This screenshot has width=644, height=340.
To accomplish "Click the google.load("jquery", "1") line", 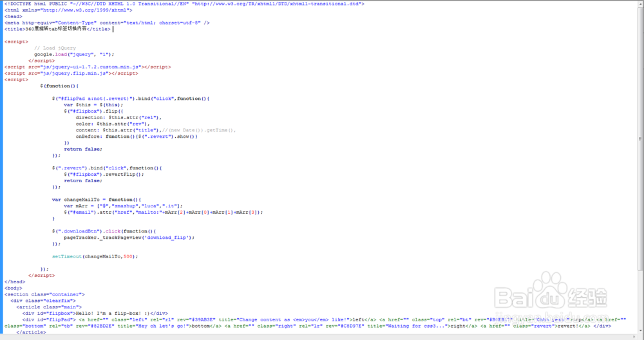I will click(74, 54).
